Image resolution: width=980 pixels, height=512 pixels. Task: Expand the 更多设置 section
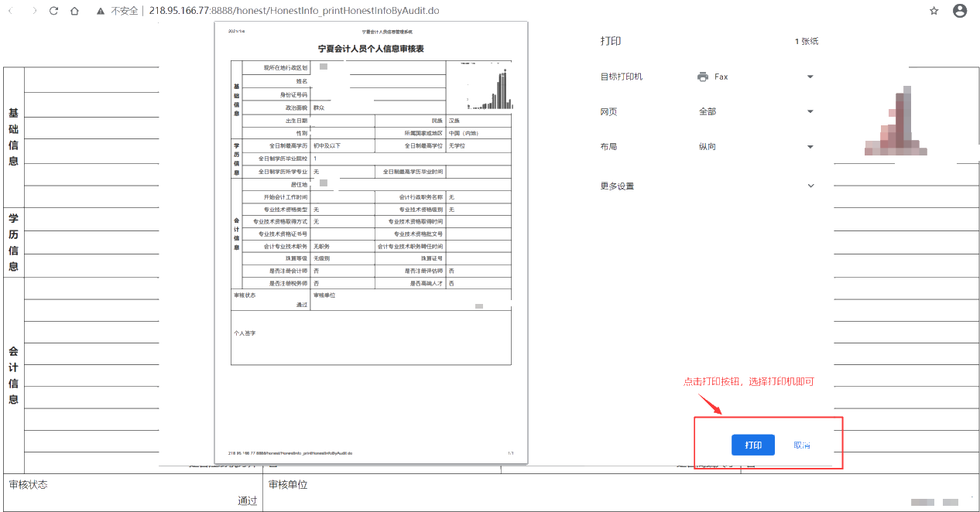click(810, 186)
